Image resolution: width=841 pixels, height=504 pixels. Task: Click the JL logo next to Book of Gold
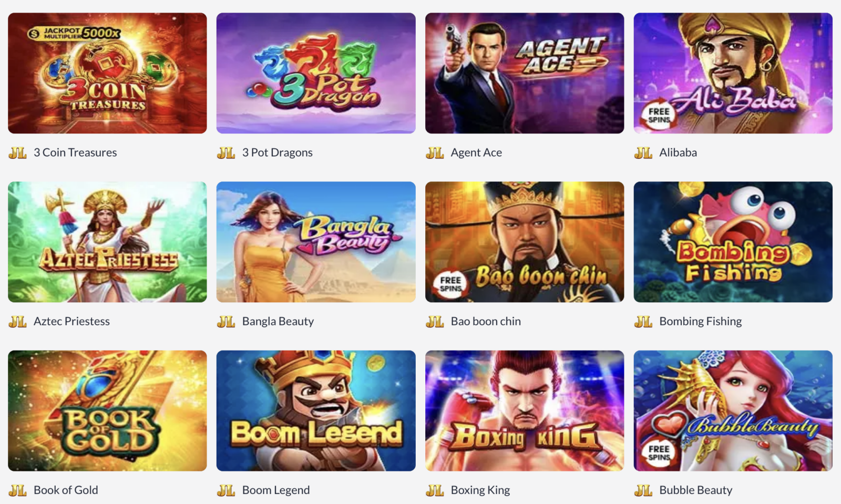click(x=17, y=490)
